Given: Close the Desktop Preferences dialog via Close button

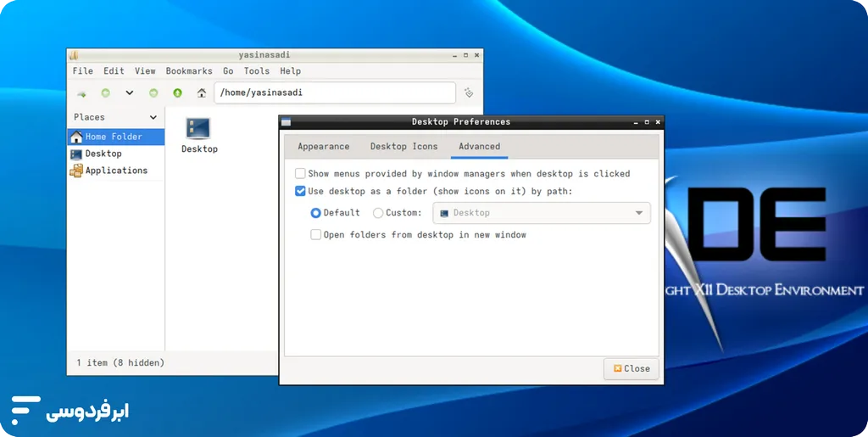Looking at the screenshot, I should click(x=631, y=368).
